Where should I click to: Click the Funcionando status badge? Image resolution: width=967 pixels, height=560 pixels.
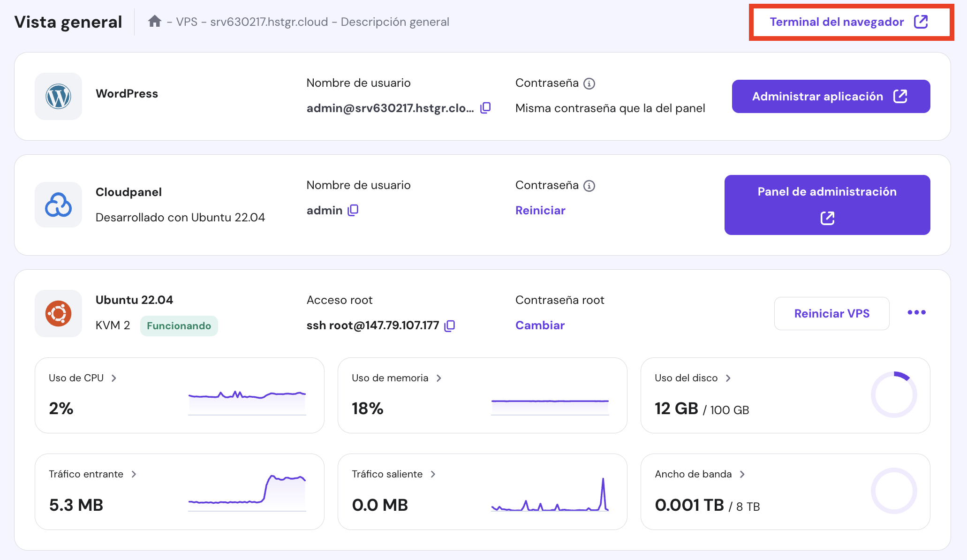coord(179,325)
